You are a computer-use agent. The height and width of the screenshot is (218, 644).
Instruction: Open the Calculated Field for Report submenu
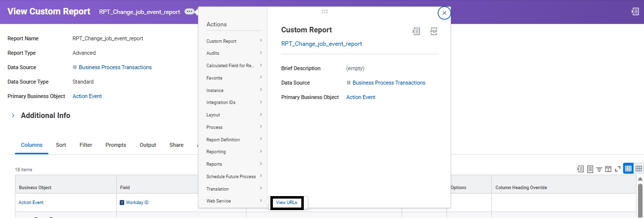pos(234,65)
